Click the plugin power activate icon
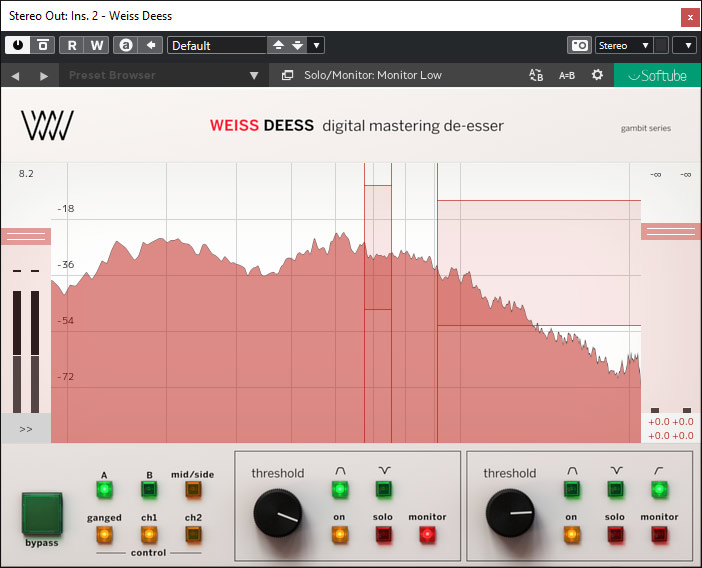The width and height of the screenshot is (702, 568). pos(19,45)
